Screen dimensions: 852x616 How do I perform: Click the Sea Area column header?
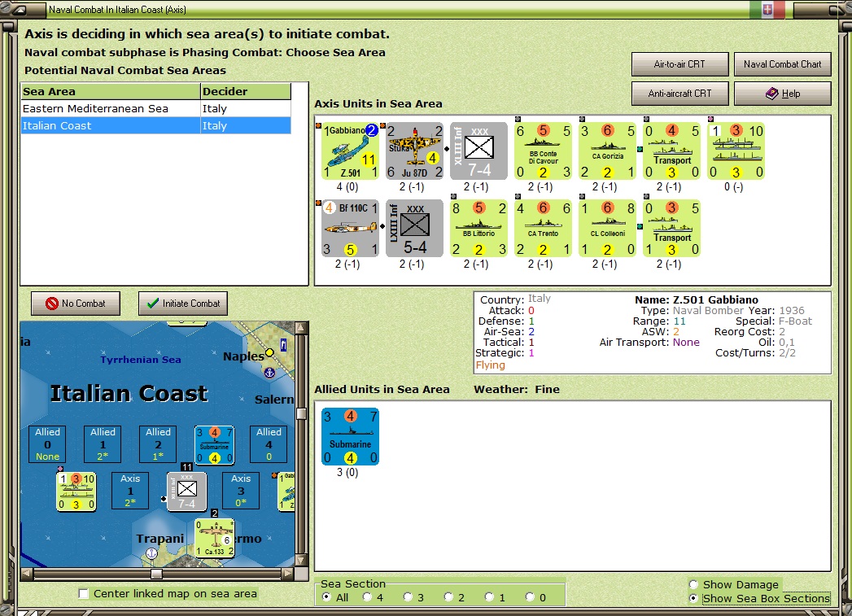pyautogui.click(x=111, y=91)
